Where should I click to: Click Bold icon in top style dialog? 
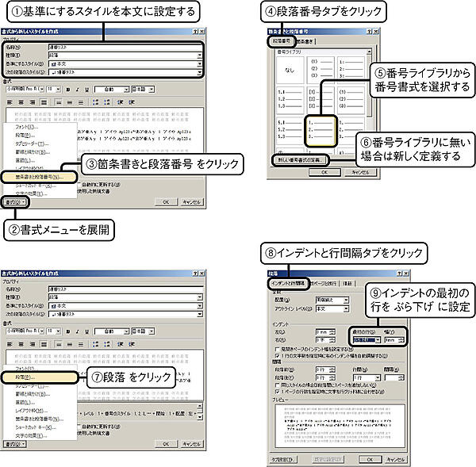click(68, 90)
